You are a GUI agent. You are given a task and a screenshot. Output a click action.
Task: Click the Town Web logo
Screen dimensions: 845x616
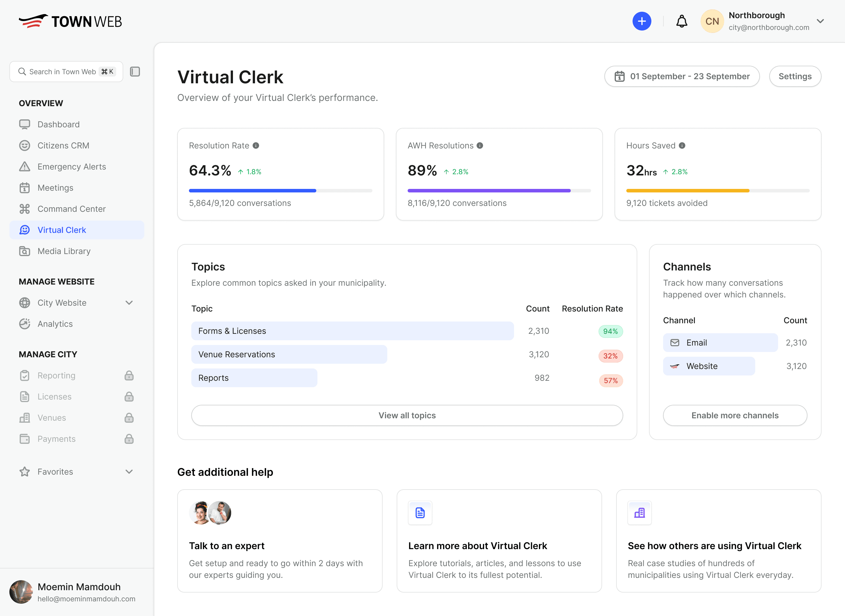click(x=70, y=21)
